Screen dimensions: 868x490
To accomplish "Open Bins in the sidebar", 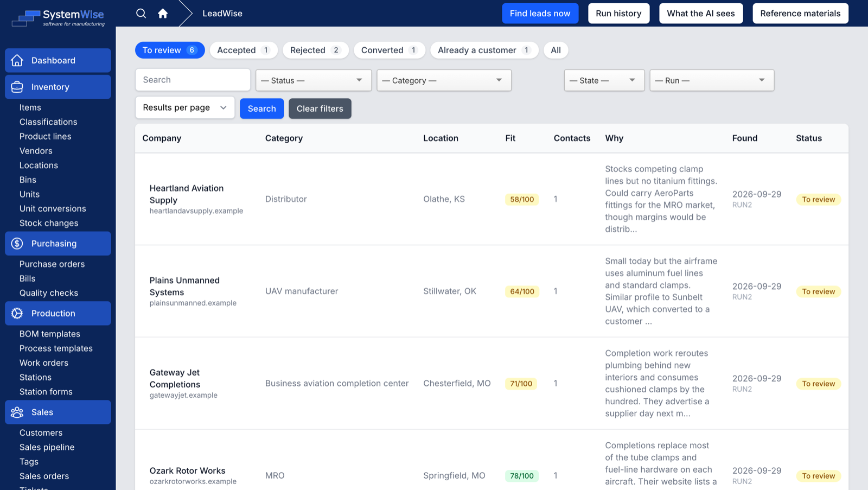I will [28, 180].
